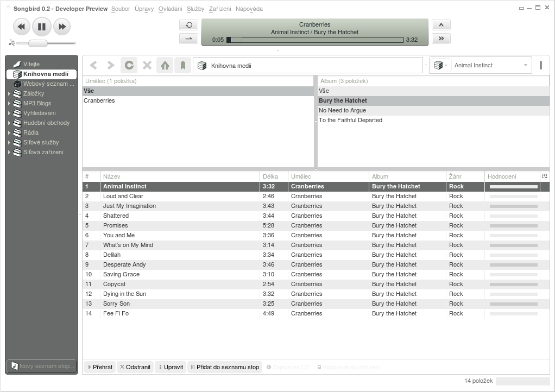This screenshot has height=392, width=555.
Task: Open the Ovládání menu
Action: point(171,9)
